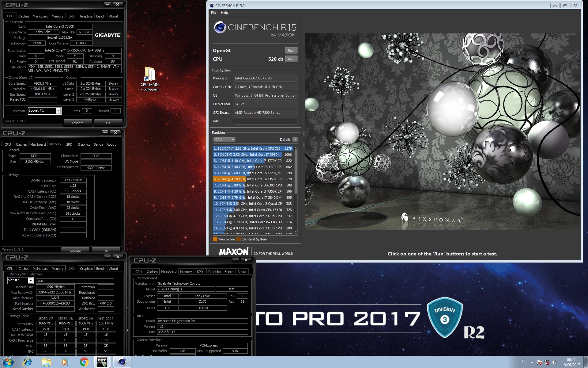Open the volume speaker tray icon
The height and width of the screenshot is (368, 588).
(x=554, y=362)
